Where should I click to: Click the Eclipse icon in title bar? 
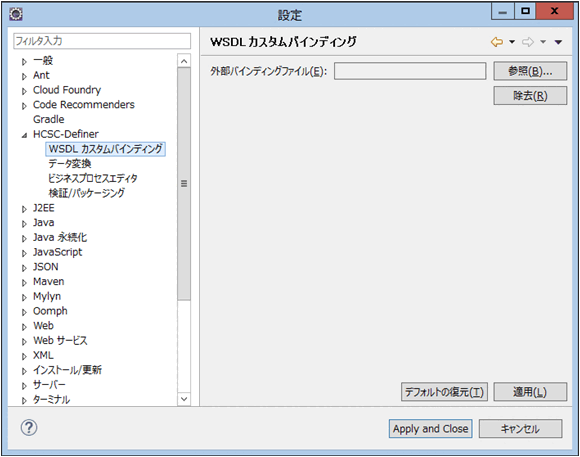tap(16, 14)
